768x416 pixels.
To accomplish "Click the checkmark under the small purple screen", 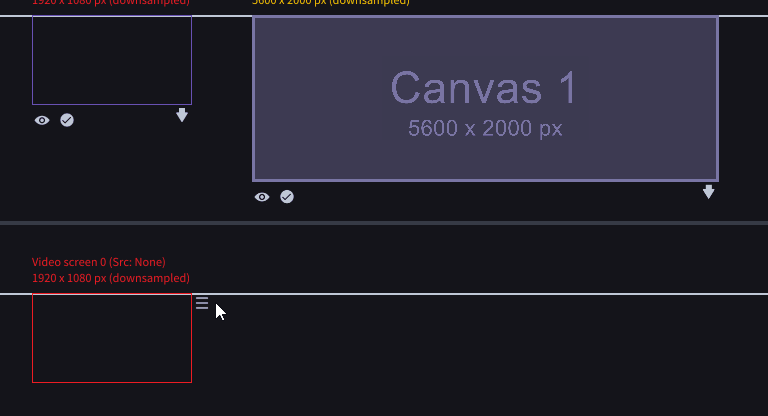I will [67, 120].
